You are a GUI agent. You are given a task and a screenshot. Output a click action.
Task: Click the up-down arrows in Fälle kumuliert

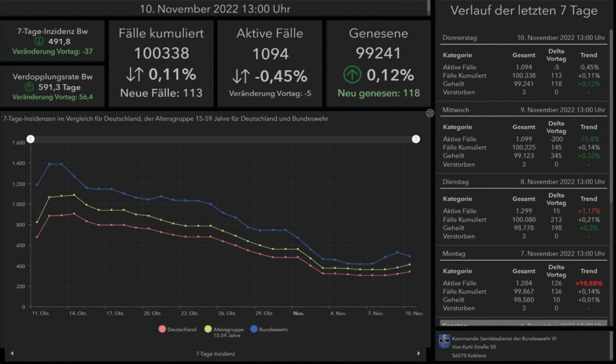click(x=135, y=75)
